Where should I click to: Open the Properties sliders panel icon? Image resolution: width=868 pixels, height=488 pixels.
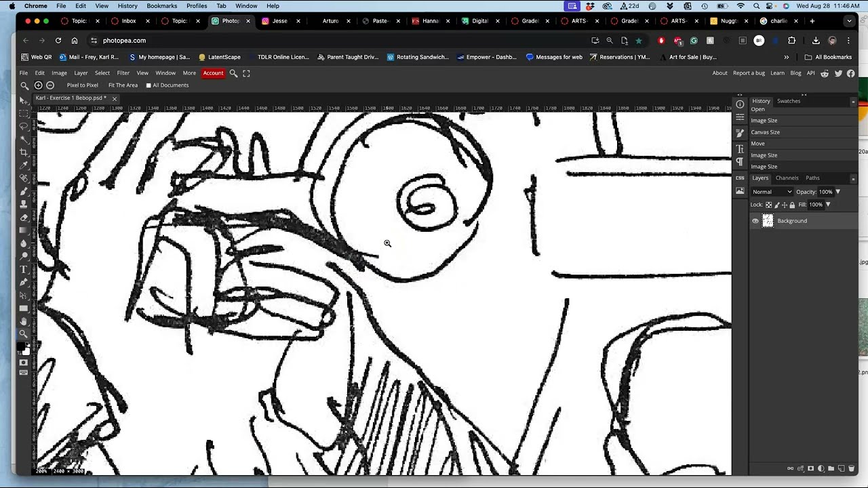(740, 117)
